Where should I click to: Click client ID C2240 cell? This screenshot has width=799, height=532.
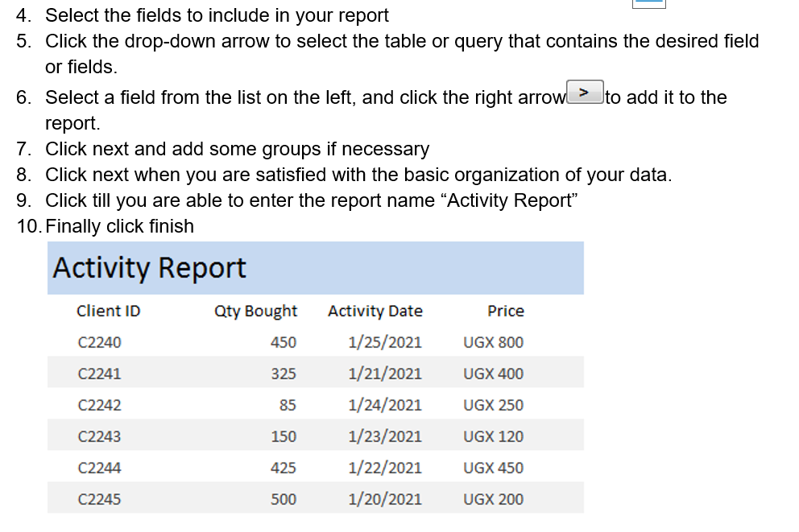pos(99,342)
